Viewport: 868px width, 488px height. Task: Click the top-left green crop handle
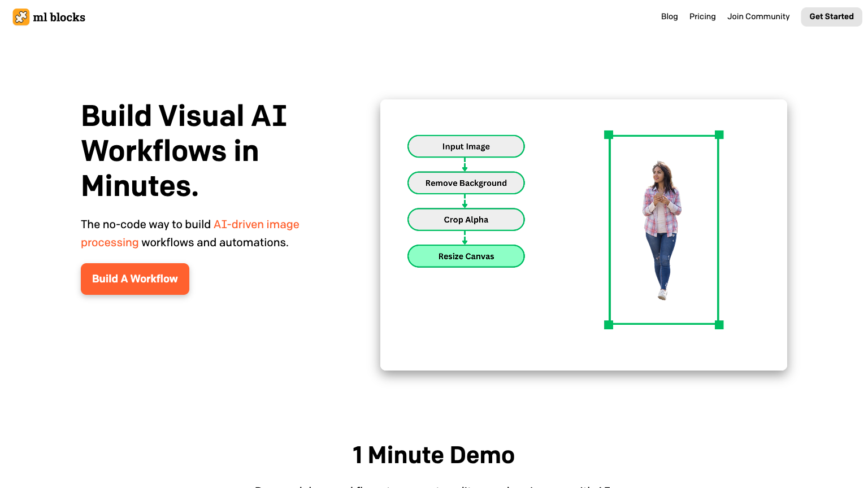[x=609, y=135]
